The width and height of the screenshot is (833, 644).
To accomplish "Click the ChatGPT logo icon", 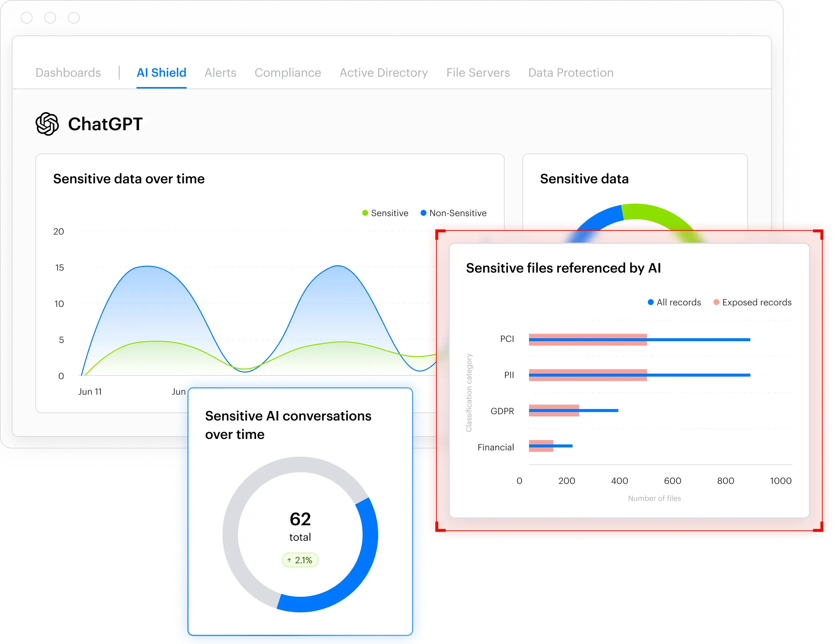I will click(x=47, y=124).
